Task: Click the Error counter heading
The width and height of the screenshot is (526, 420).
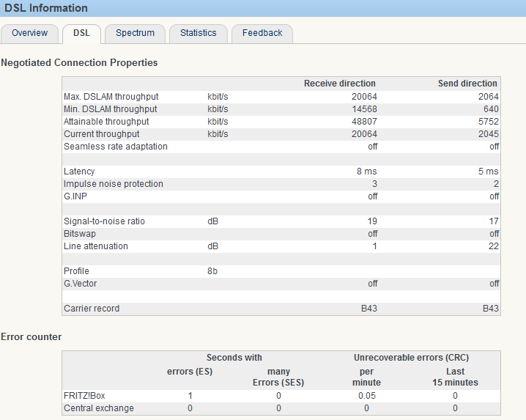Action: pos(31,337)
